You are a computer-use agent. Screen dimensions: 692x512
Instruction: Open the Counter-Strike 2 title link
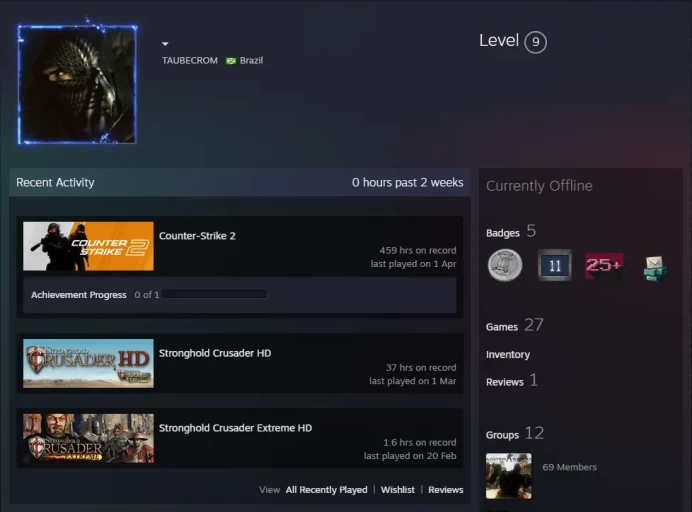[x=197, y=236]
